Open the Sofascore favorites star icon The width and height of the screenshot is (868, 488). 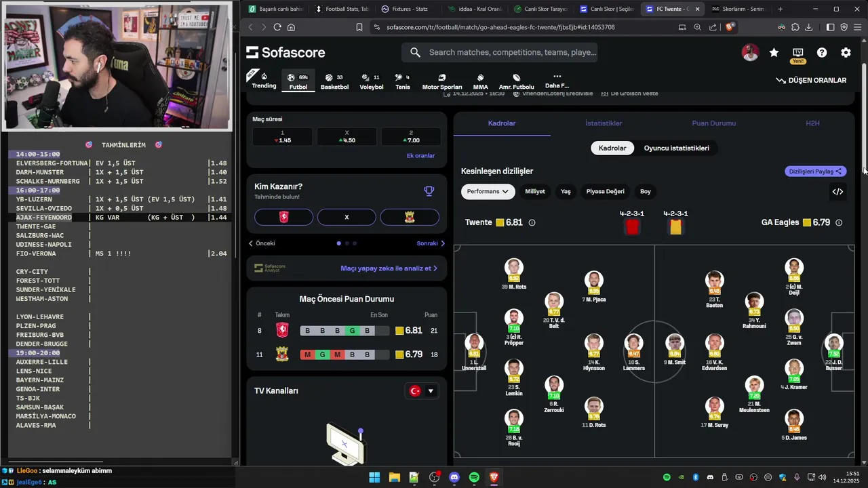(774, 53)
